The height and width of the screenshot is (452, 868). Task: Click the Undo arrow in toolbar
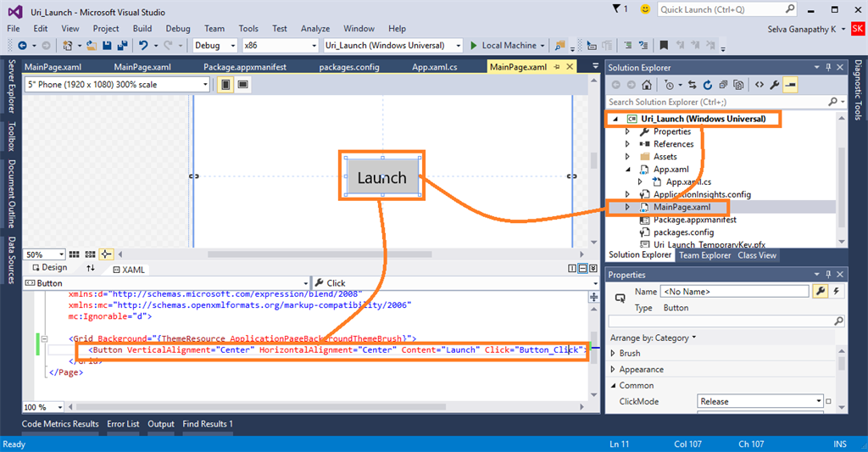(x=143, y=45)
